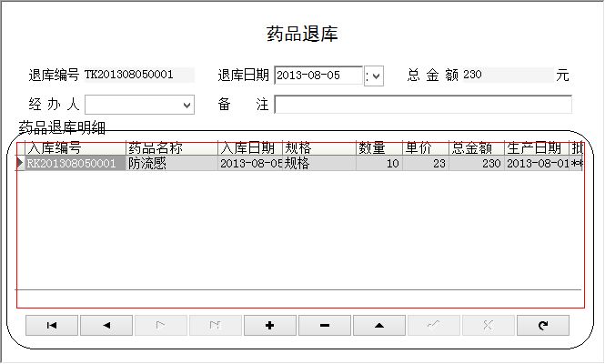
Task: Go to previous record arrow button
Action: [106, 326]
